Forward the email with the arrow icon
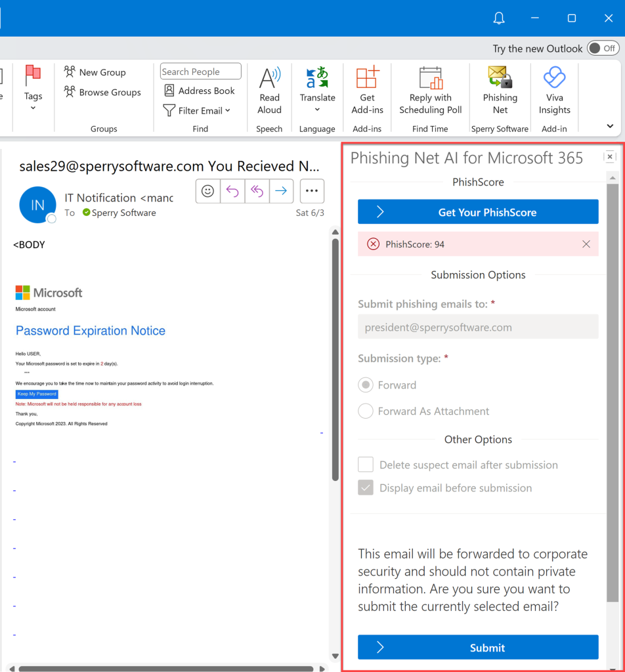This screenshot has height=672, width=625. tap(281, 191)
